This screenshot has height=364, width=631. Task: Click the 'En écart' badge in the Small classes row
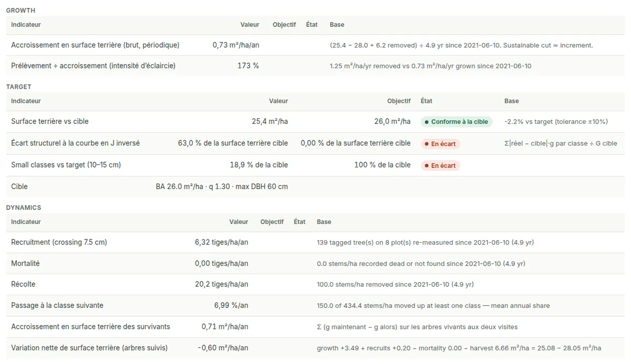tap(440, 165)
